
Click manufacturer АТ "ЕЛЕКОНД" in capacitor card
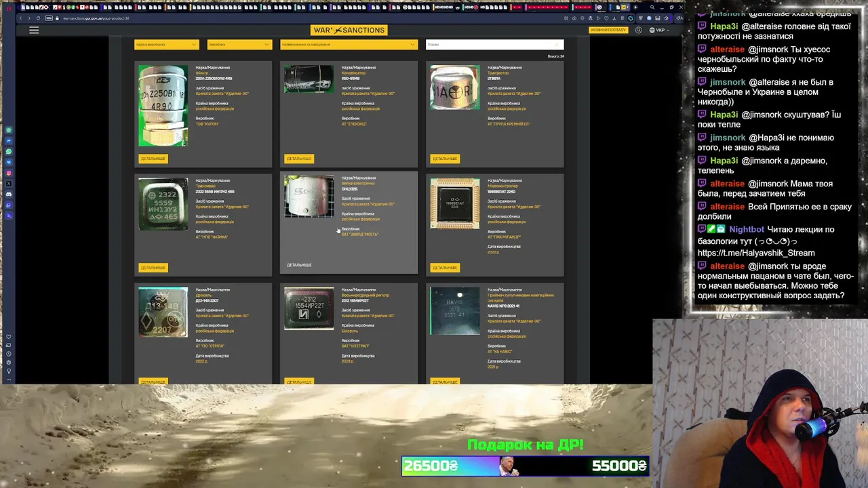354,124
